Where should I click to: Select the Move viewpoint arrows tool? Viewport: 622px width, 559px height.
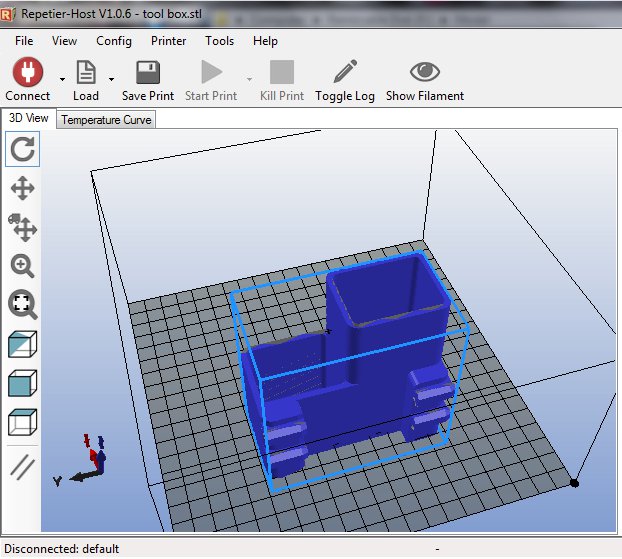[x=23, y=189]
